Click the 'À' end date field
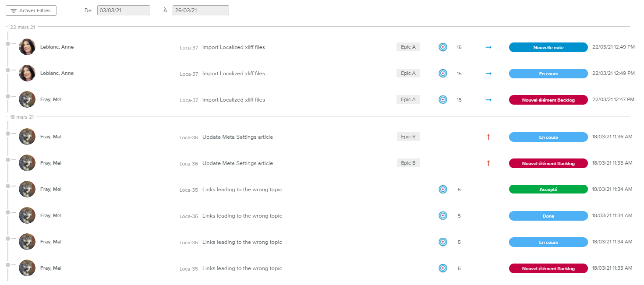Viewport: 644px width, 285px height. click(201, 11)
